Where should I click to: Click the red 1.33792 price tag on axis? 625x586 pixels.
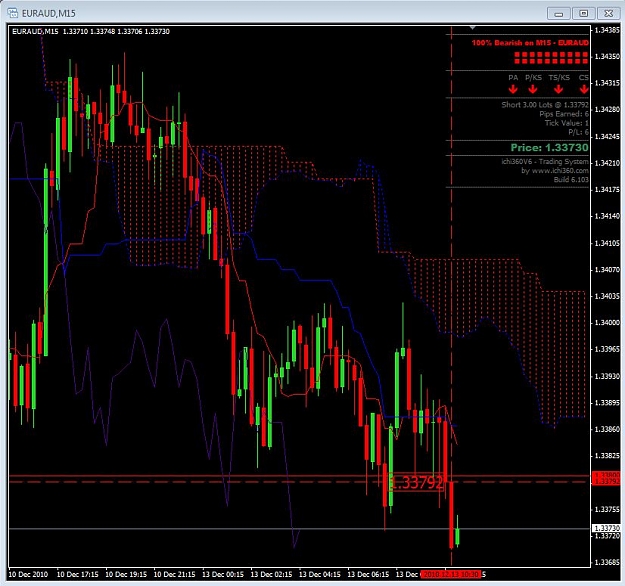tap(606, 482)
